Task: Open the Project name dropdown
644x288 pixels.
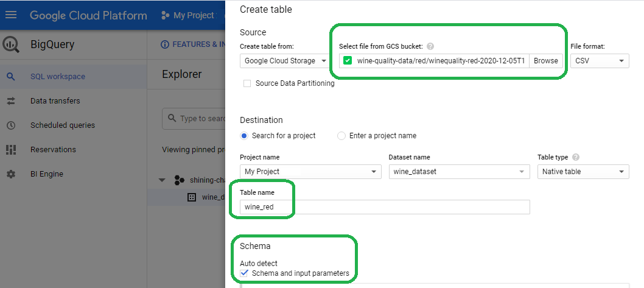Action: (310, 171)
